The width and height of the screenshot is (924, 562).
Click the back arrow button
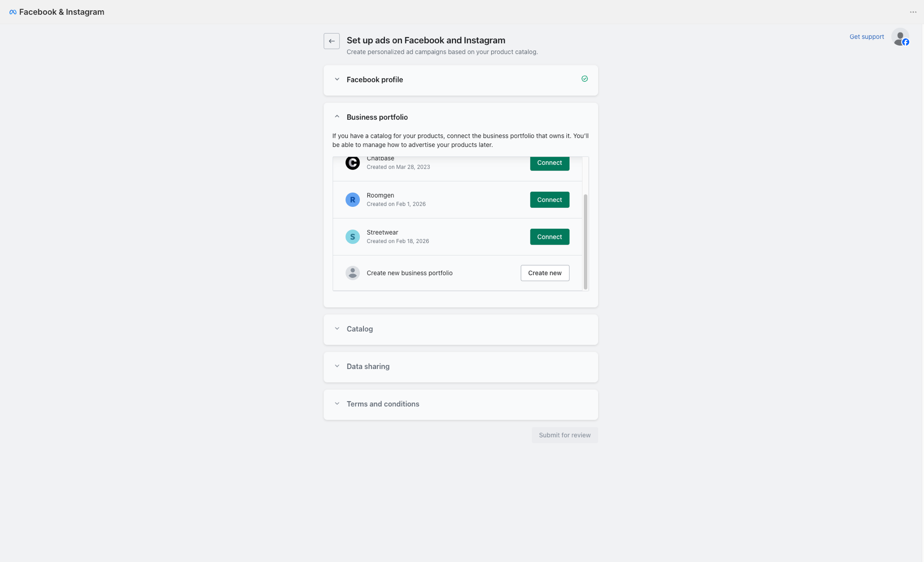(x=331, y=41)
